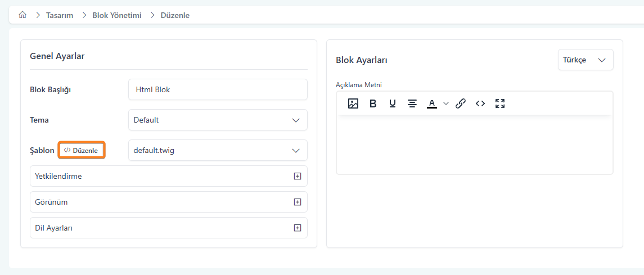The height and width of the screenshot is (275, 644).
Task: Expand the Yetkilendirme section
Action: pyautogui.click(x=298, y=176)
